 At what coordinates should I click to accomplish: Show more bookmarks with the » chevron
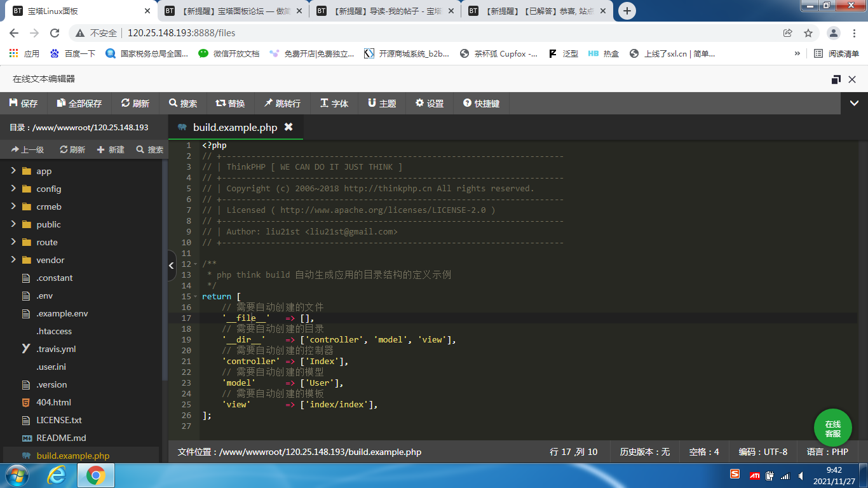click(x=797, y=54)
